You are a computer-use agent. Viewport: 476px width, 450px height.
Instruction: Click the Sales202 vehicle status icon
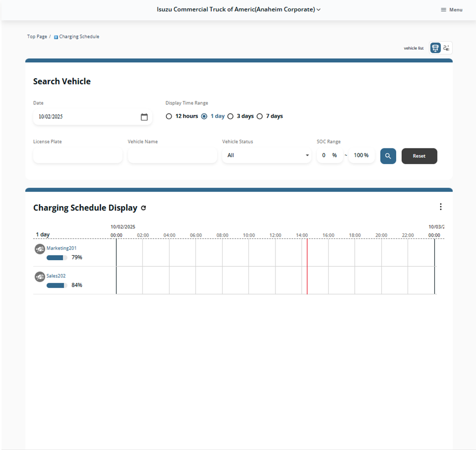coord(40,277)
